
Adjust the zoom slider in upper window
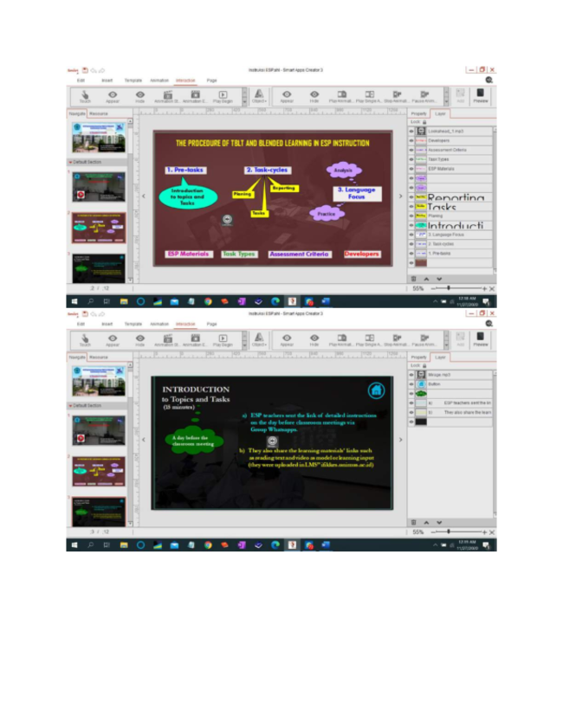point(449,288)
